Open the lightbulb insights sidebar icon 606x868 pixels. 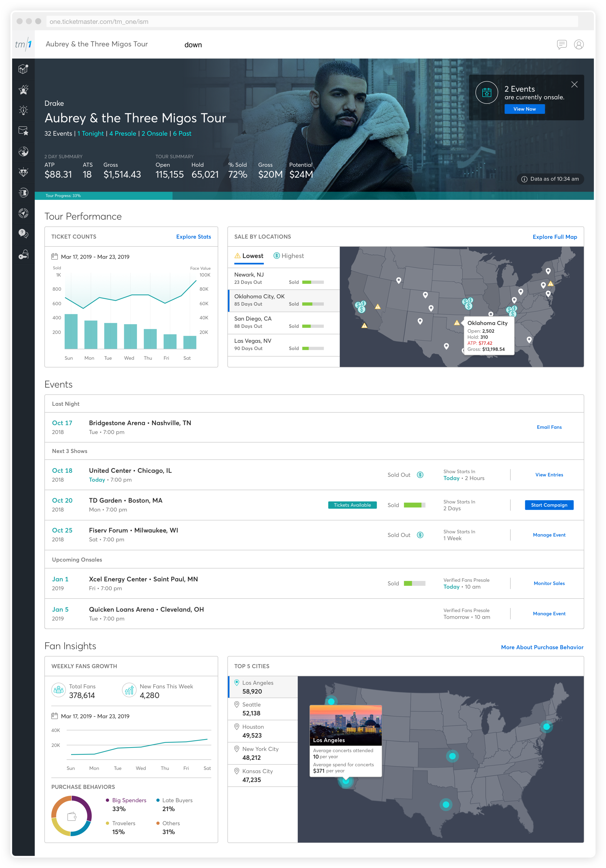point(24,110)
